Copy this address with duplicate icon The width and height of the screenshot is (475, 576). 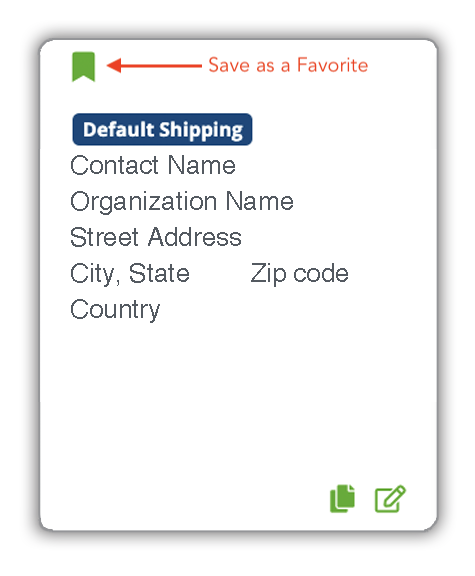[x=342, y=498]
